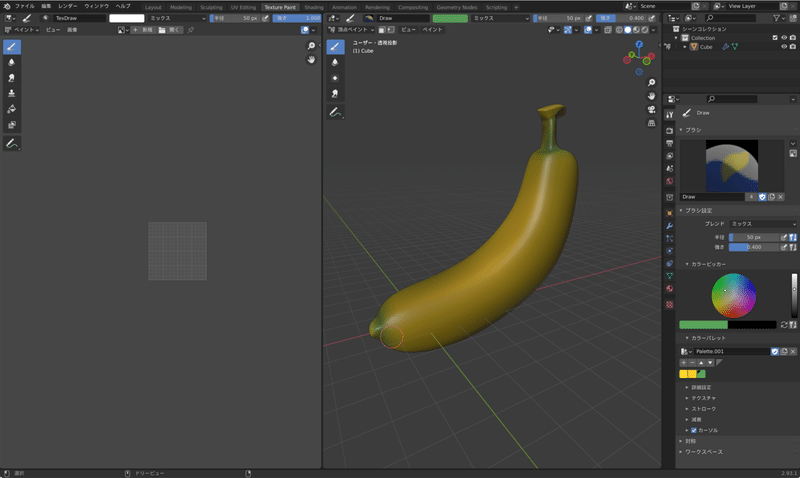Toggle X-ray mode in the viewport header
This screenshot has width=800, height=478.
tap(608, 30)
